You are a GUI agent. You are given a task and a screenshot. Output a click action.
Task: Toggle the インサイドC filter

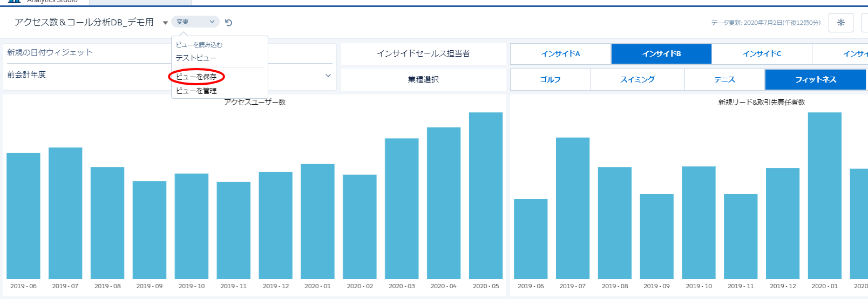point(762,54)
